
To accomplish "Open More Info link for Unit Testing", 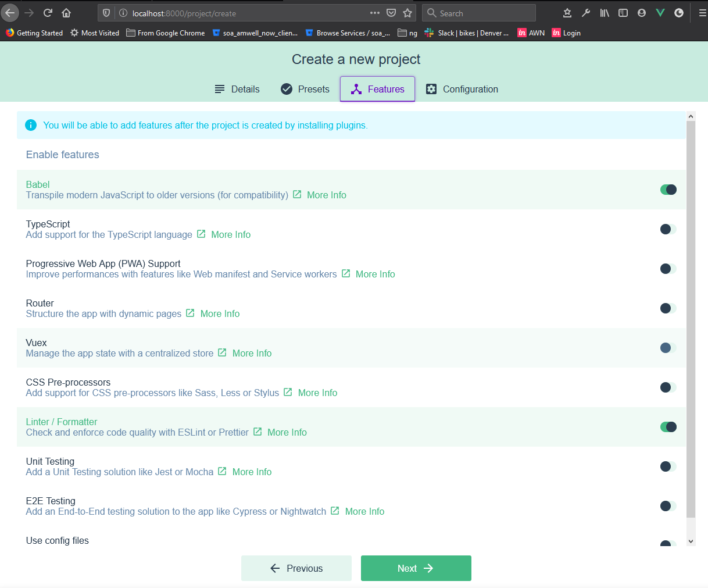I will tap(252, 472).
